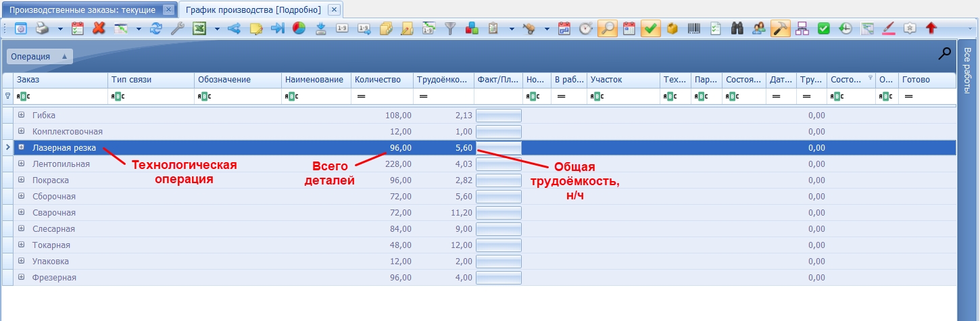This screenshot has height=321, width=980.
Task: Click the red up arrow icon
Action: pyautogui.click(x=931, y=28)
